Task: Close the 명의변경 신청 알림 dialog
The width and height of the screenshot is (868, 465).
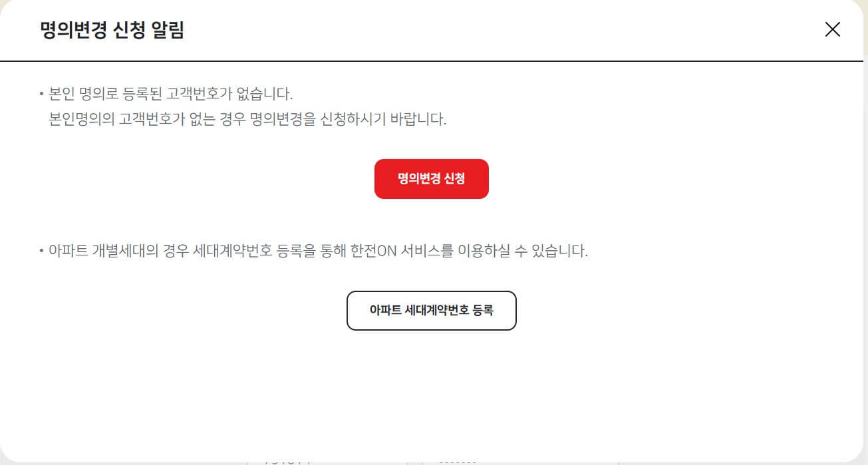Action: tap(832, 29)
